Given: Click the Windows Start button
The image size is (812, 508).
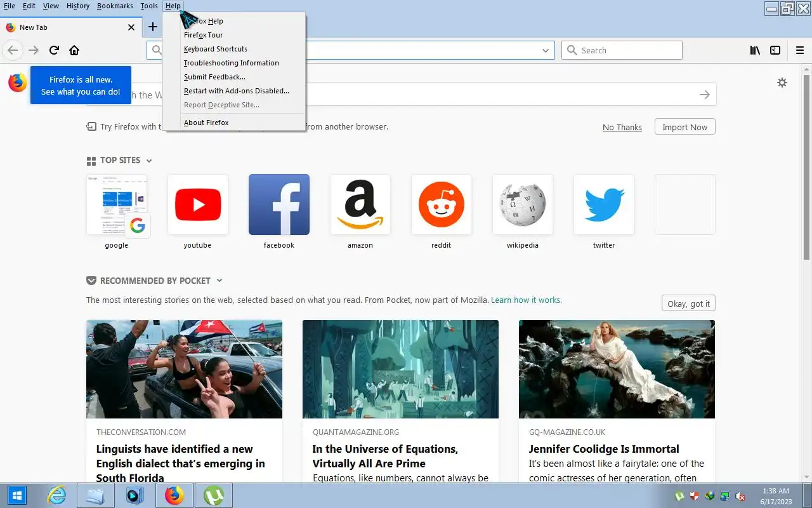Looking at the screenshot, I should coord(17,495).
